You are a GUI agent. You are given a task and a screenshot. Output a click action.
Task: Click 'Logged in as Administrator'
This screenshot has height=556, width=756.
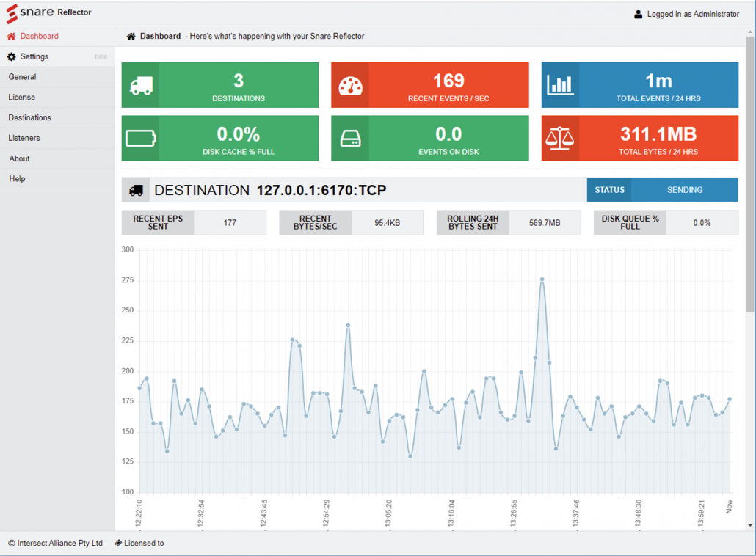[693, 15]
